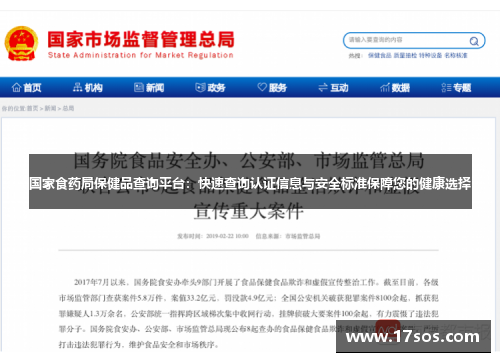Click the 国家市场监督管理总局 site title
This screenshot has height=362, width=500.
click(141, 39)
